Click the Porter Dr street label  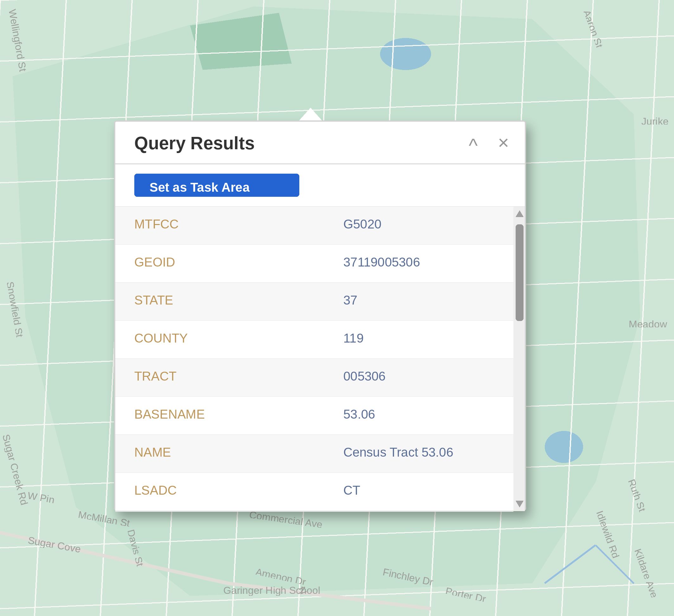[466, 594]
